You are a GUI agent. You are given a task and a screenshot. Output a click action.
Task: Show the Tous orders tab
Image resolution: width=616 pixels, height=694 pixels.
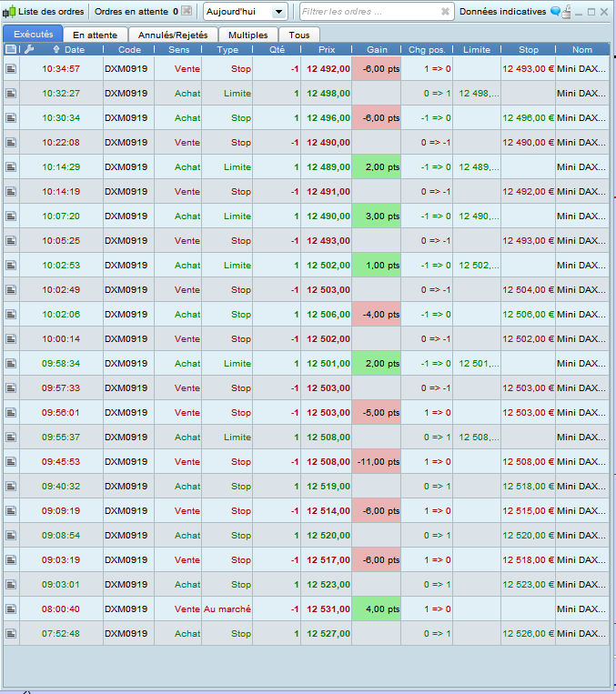coord(299,35)
